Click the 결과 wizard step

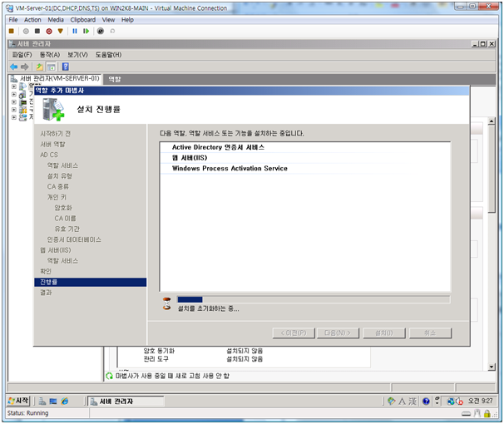click(46, 293)
